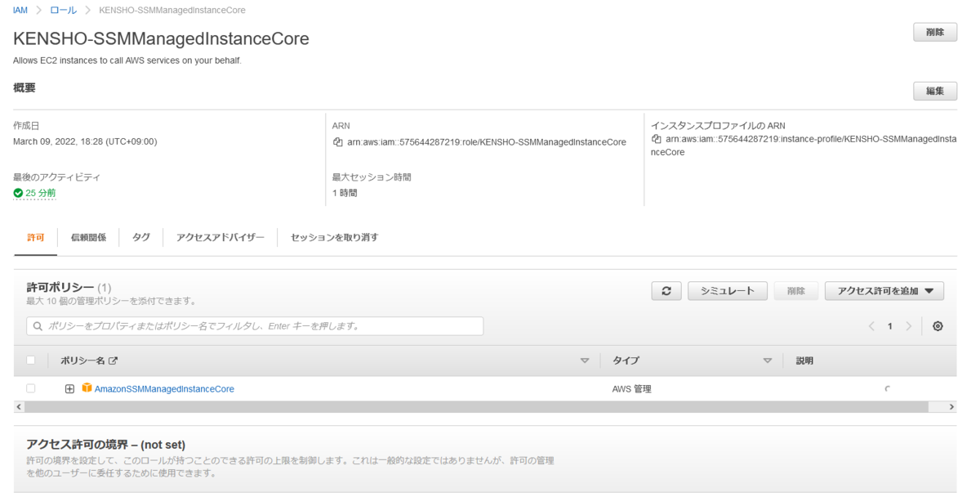The width and height of the screenshot is (980, 497).
Task: Click the IAM breadcrumb link
Action: pos(20,10)
